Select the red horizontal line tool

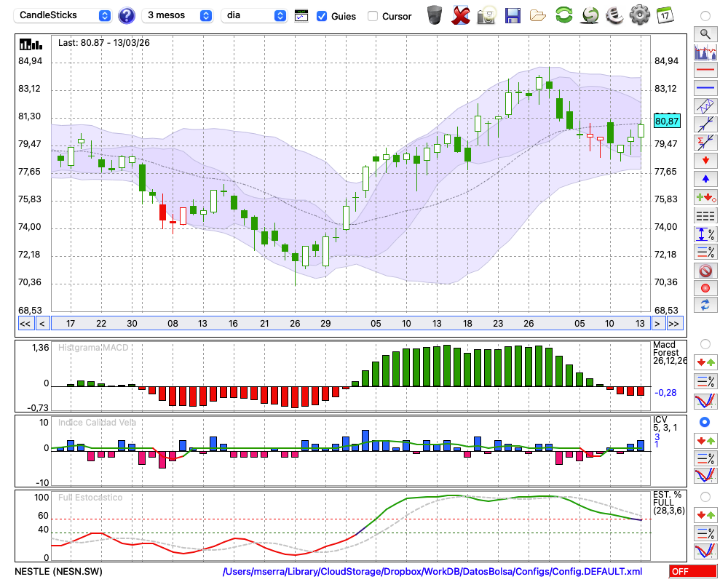[705, 71]
